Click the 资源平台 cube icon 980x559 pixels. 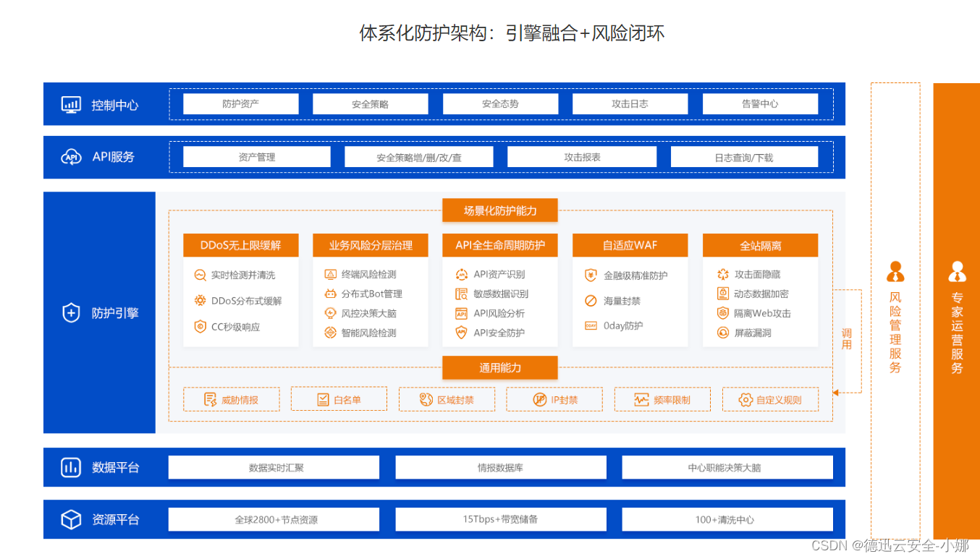pyautogui.click(x=71, y=519)
